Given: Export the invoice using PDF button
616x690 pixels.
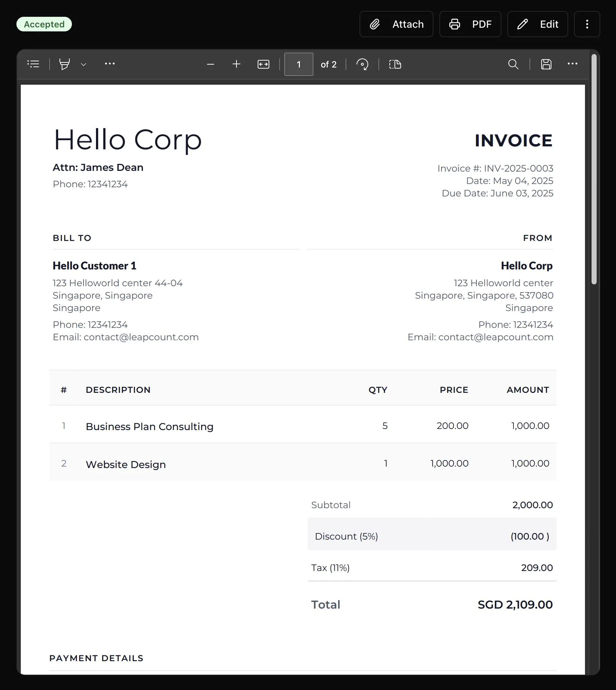Looking at the screenshot, I should [x=470, y=24].
